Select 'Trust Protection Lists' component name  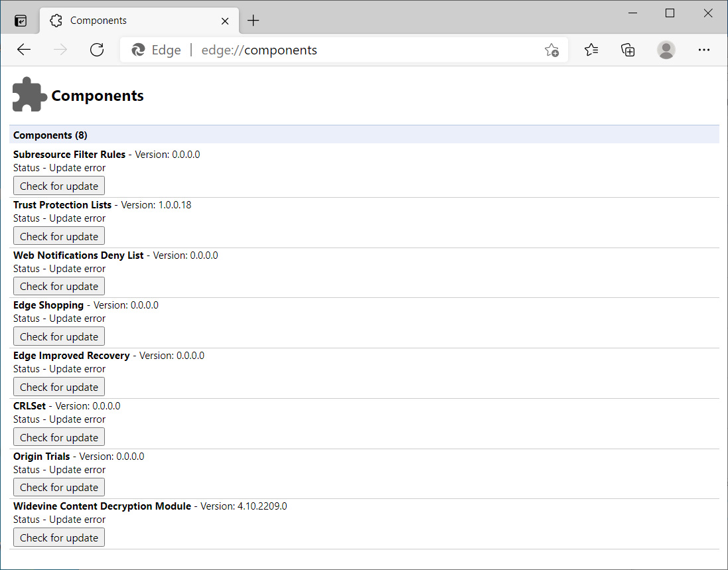[x=62, y=204]
